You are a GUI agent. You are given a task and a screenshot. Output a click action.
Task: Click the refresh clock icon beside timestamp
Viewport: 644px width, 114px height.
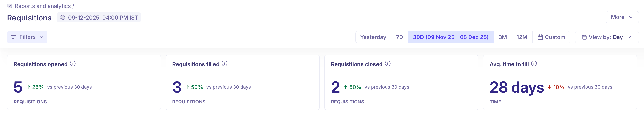point(63,18)
